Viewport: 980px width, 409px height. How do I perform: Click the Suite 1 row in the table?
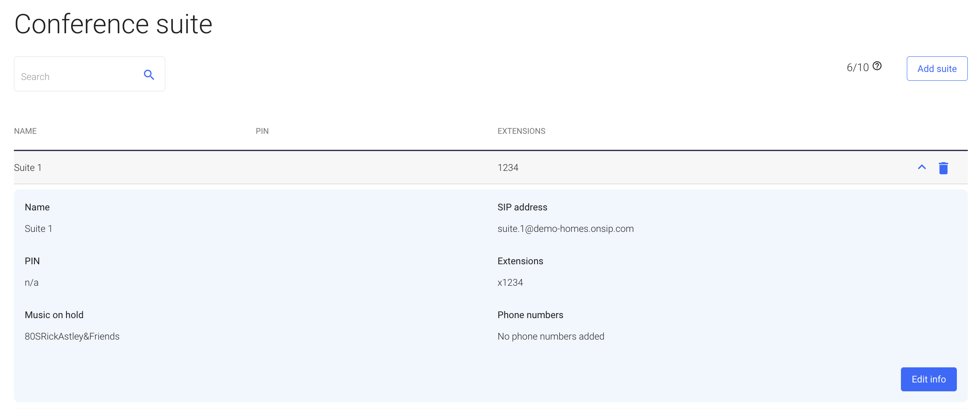click(x=294, y=167)
